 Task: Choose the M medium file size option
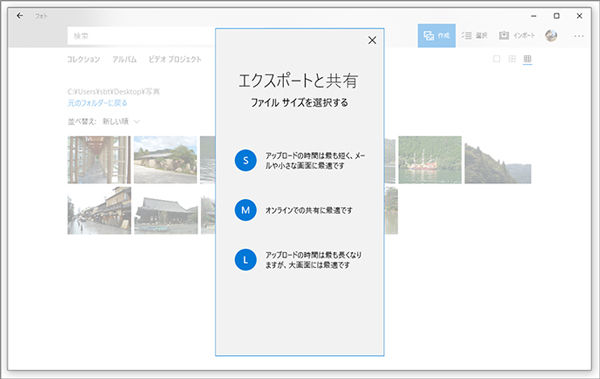[x=245, y=210]
